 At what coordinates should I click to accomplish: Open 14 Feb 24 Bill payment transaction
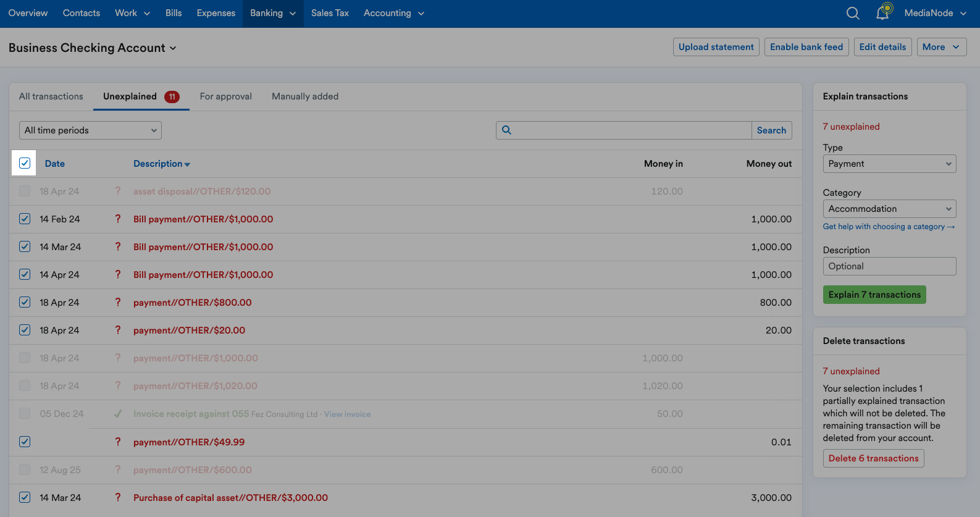[x=203, y=219]
